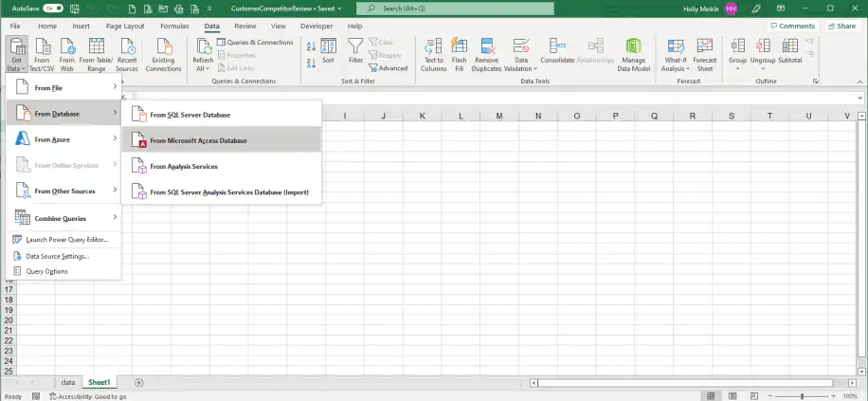
Task: Open the Help tab
Action: (354, 26)
